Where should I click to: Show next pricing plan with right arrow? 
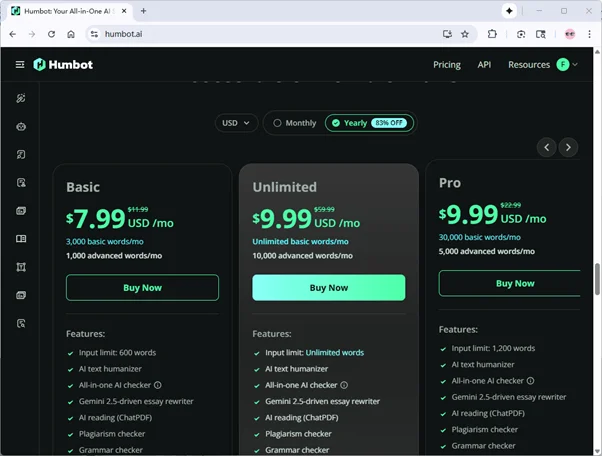coord(568,147)
